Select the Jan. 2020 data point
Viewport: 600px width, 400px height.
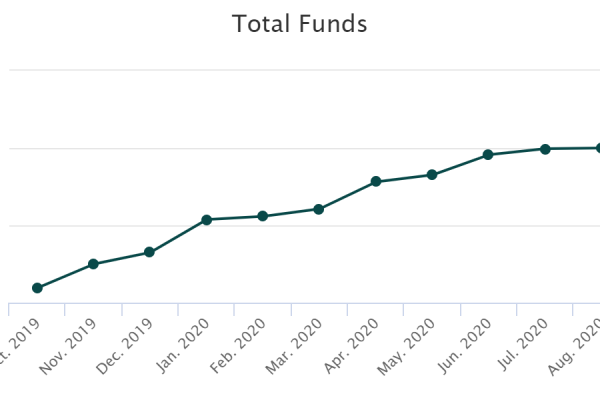pyautogui.click(x=206, y=219)
